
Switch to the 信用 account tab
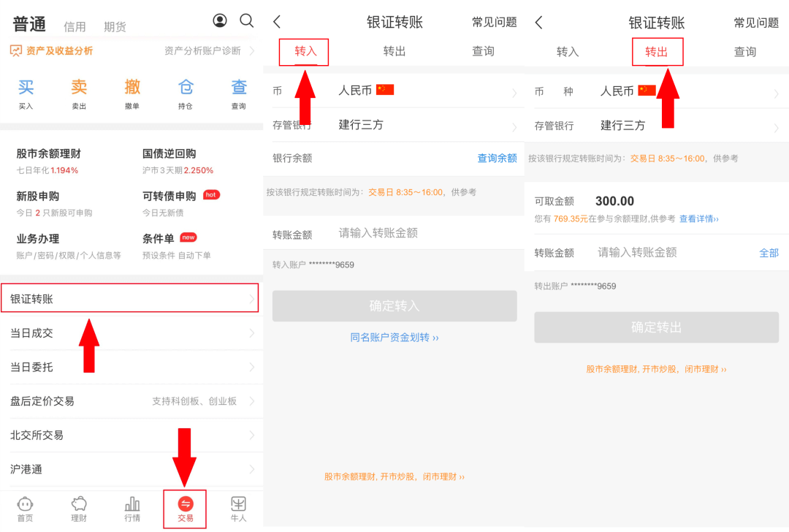point(75,27)
